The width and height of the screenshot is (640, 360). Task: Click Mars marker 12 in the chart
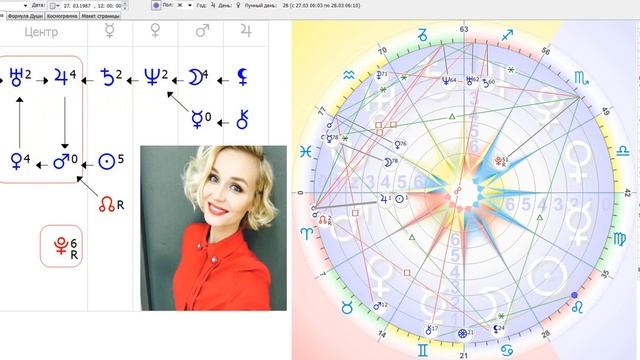tap(380, 306)
